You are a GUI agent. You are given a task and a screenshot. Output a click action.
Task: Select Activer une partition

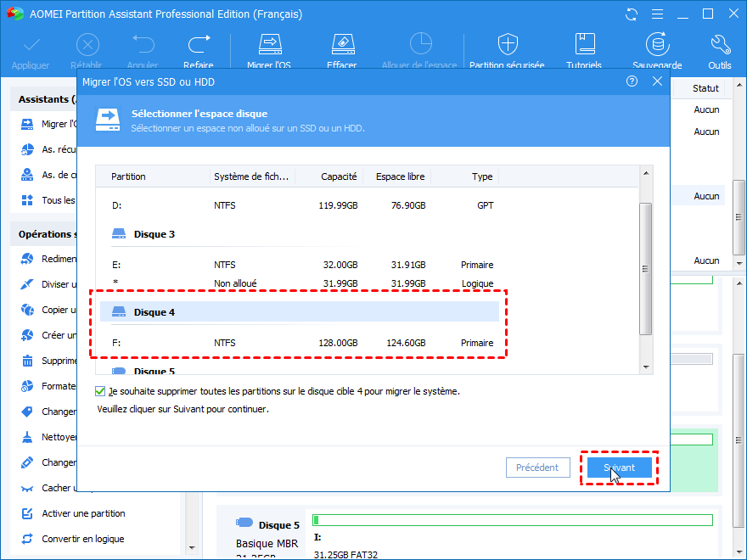coord(73,513)
